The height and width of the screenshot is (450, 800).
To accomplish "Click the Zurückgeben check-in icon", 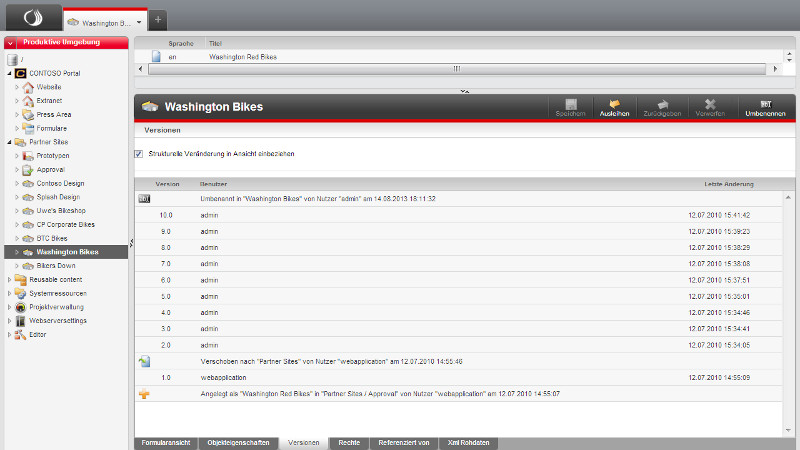I will [x=662, y=104].
